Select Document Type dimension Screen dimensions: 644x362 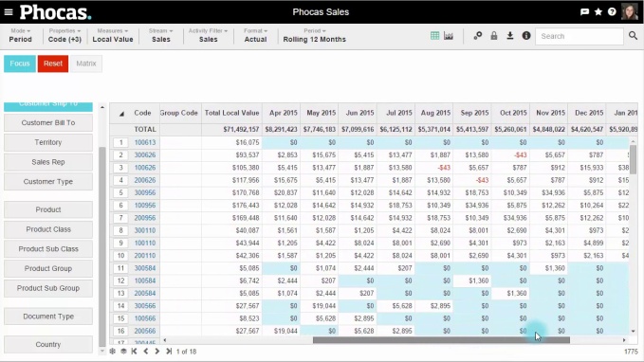(48, 317)
